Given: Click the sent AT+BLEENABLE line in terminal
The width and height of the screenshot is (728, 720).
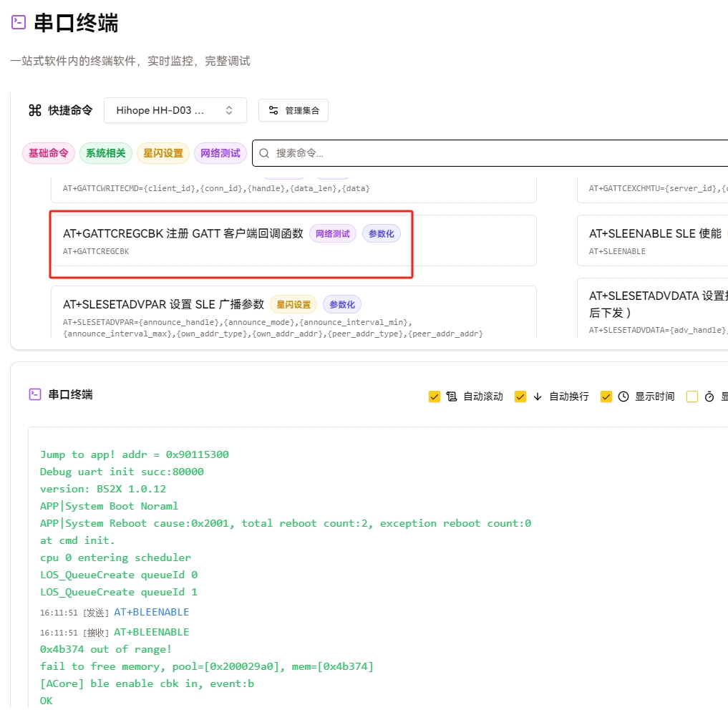Looking at the screenshot, I should (x=151, y=613).
